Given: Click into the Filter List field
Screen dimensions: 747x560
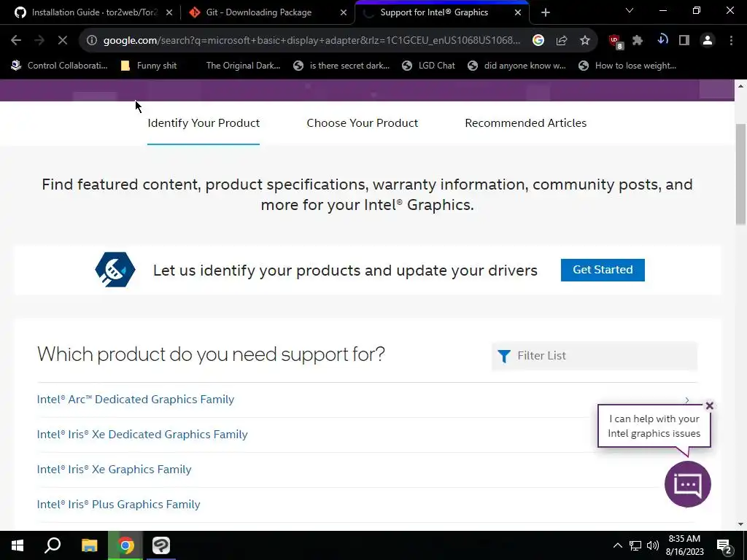Looking at the screenshot, I should click(595, 356).
